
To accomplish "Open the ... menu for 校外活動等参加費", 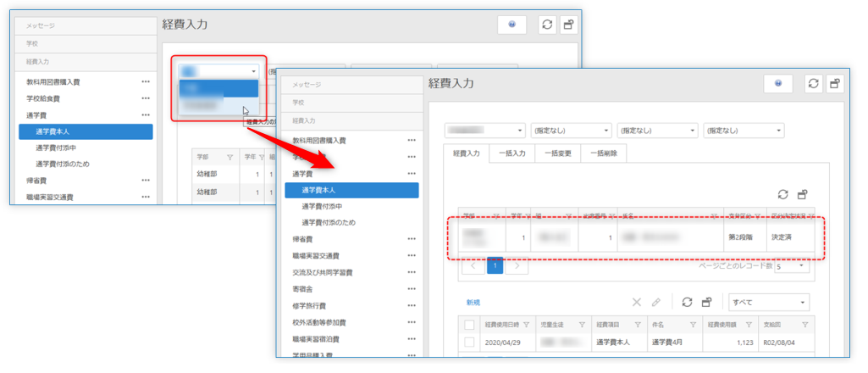I will 412,322.
